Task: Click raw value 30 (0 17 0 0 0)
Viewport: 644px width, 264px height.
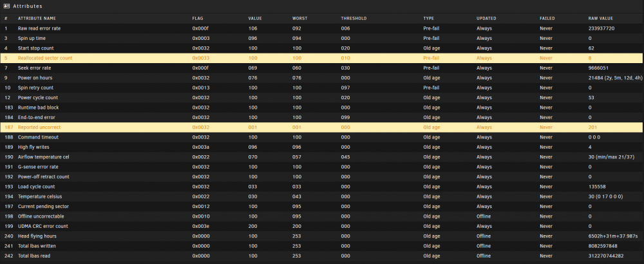Action: (x=605, y=196)
